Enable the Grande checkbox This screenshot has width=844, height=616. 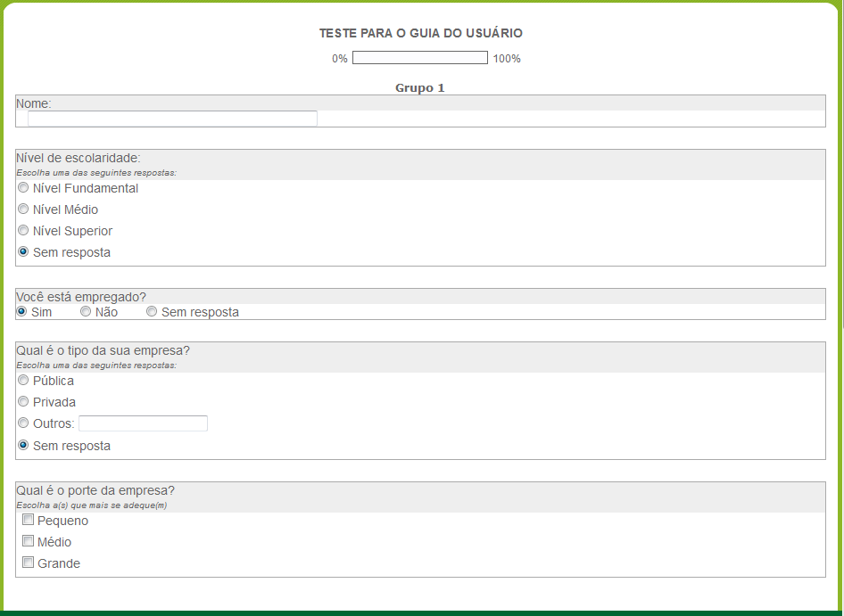click(28, 563)
